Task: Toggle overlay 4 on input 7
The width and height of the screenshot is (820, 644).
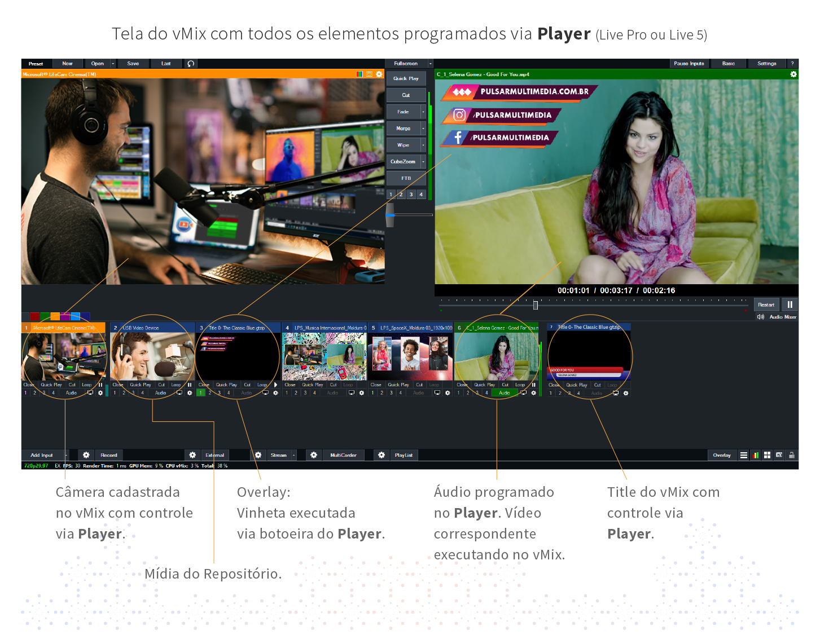Action: 578,393
